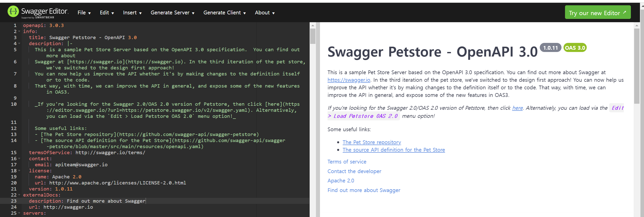Click the email apiteam@swagger.io line
This screenshot has width=644, height=217.
tap(71, 165)
